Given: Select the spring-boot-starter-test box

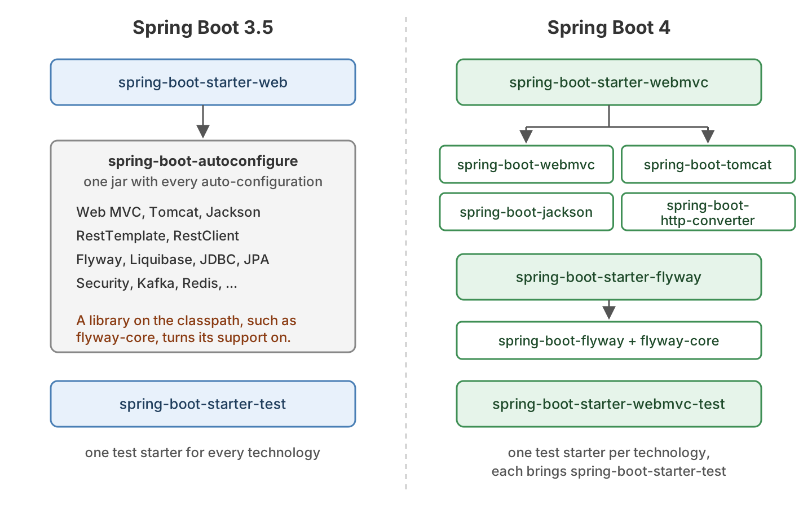Looking at the screenshot, I should pyautogui.click(x=203, y=404).
